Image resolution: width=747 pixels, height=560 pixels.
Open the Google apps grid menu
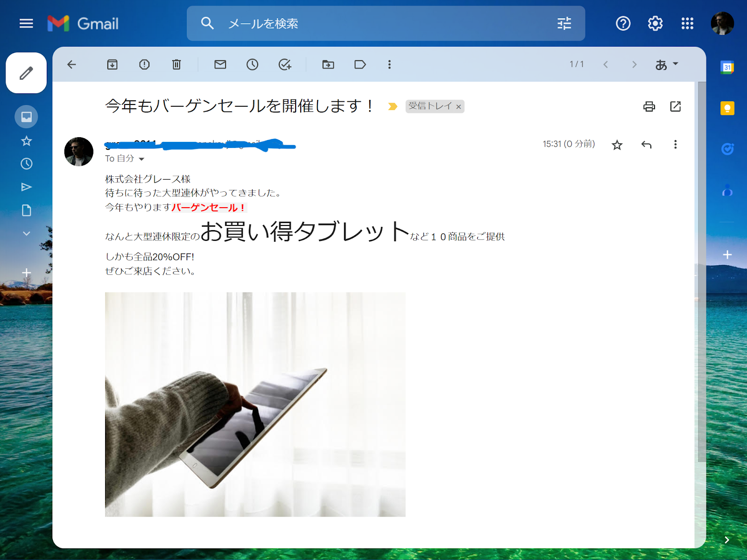(687, 23)
